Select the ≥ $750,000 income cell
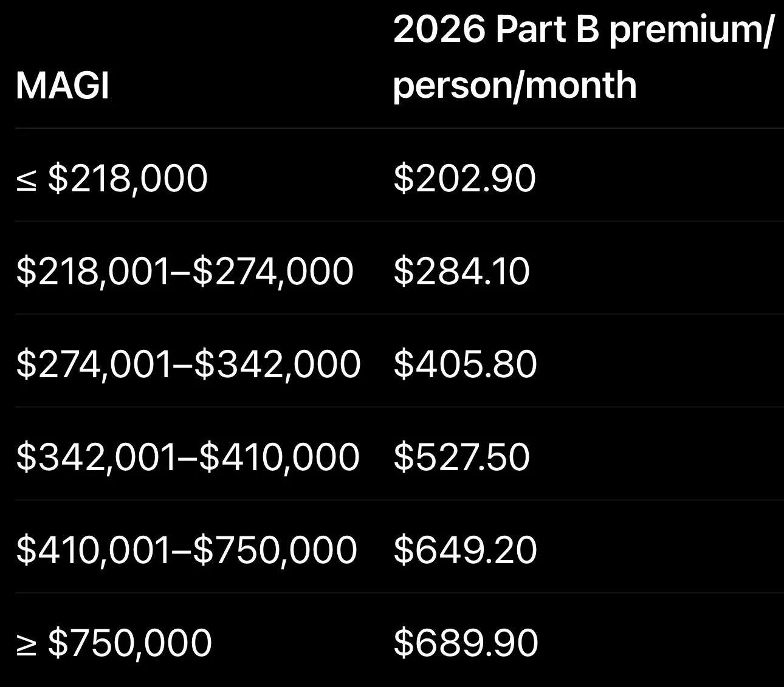The height and width of the screenshot is (687, 784). [x=114, y=643]
